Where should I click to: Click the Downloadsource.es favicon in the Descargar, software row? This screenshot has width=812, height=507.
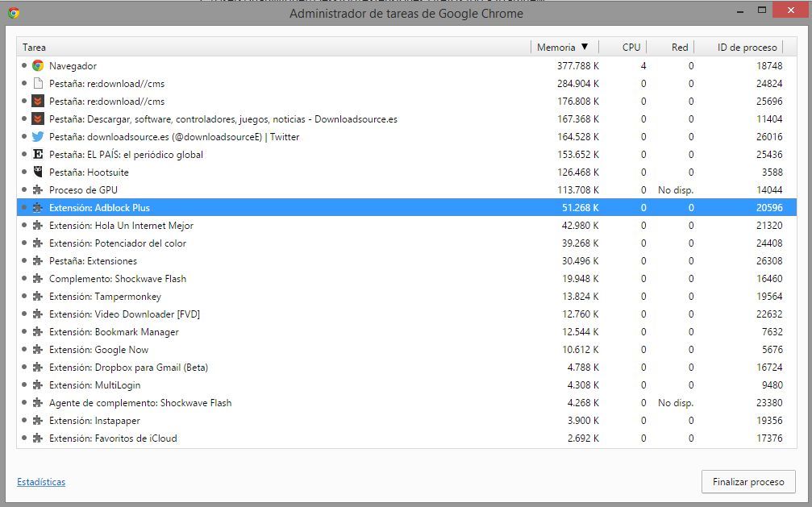38,119
